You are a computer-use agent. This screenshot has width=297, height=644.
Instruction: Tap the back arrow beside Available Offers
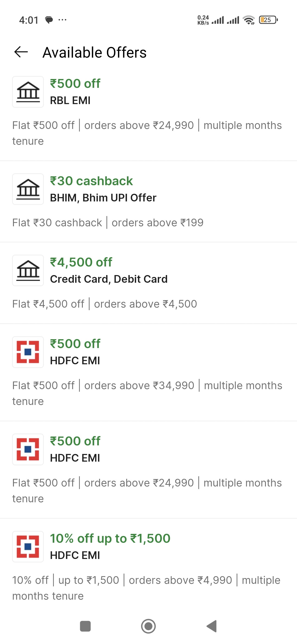coord(21,52)
